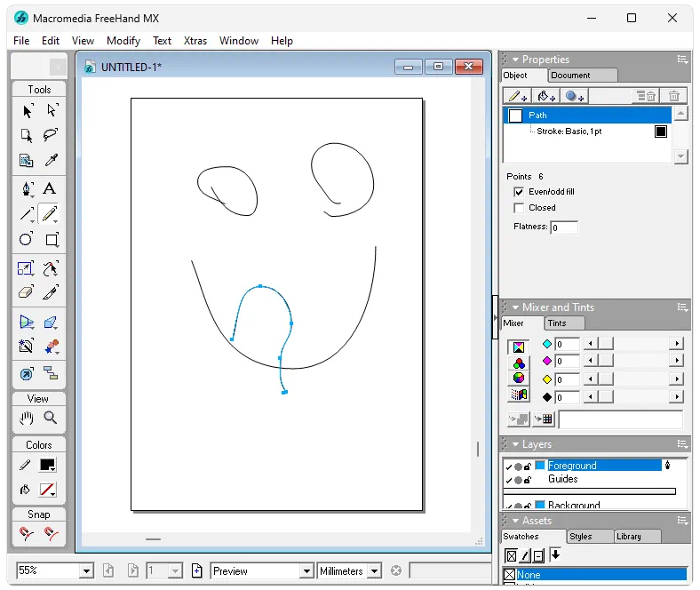700x590 pixels.
Task: Open the Library tab
Action: (x=637, y=537)
